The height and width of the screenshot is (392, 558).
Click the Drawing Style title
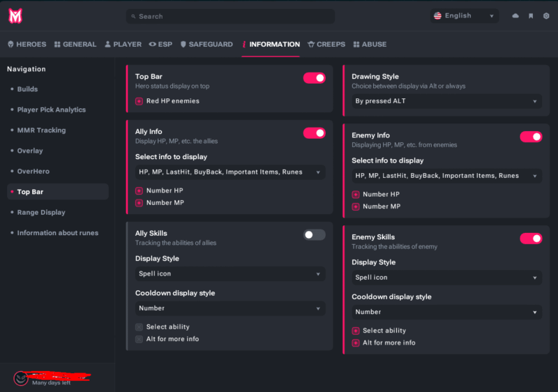coord(375,77)
